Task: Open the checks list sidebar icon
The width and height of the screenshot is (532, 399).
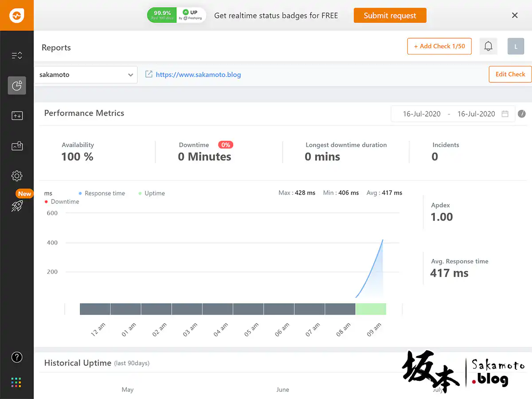Action: [17, 55]
